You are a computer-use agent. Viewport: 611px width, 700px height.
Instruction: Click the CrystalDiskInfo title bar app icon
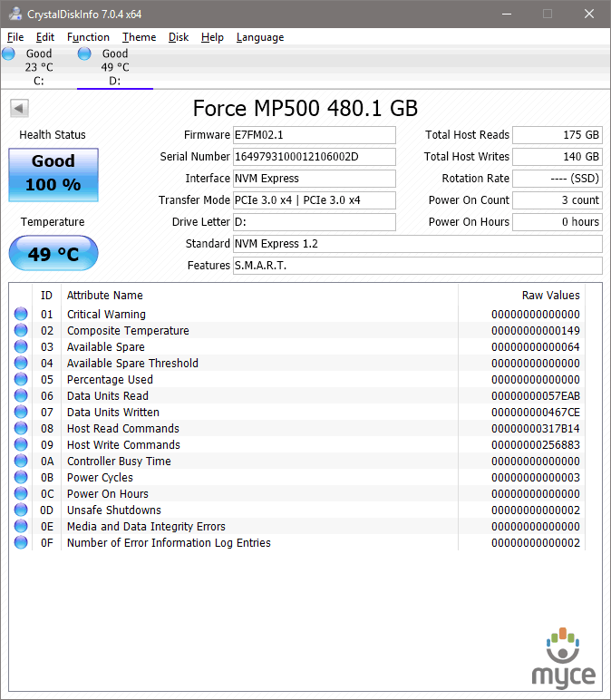tap(15, 14)
